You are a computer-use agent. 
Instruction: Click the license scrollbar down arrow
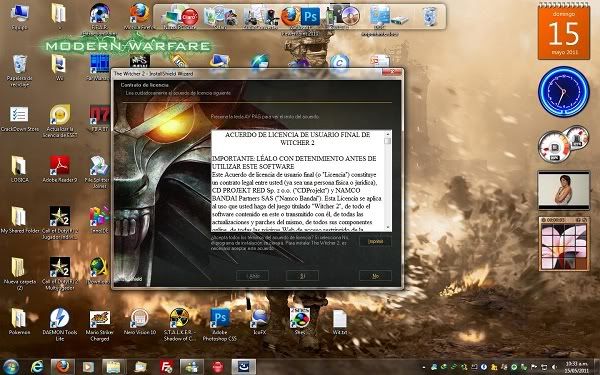click(388, 227)
